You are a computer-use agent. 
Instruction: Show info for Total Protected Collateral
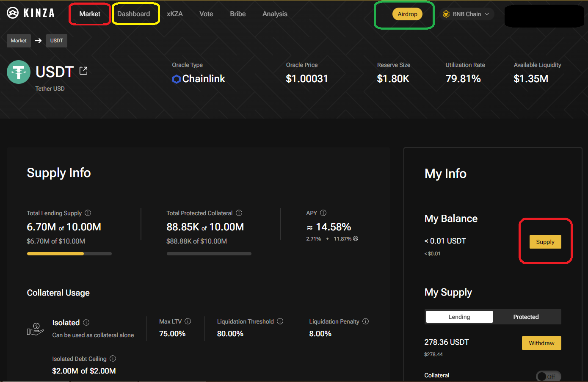239,213
